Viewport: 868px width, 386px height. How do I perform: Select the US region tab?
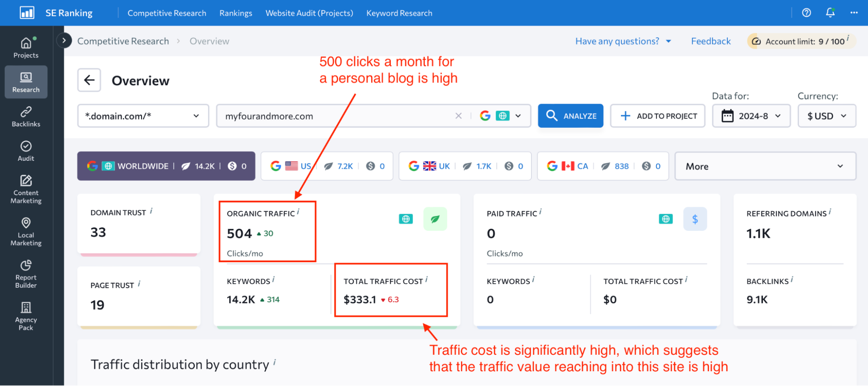[327, 166]
